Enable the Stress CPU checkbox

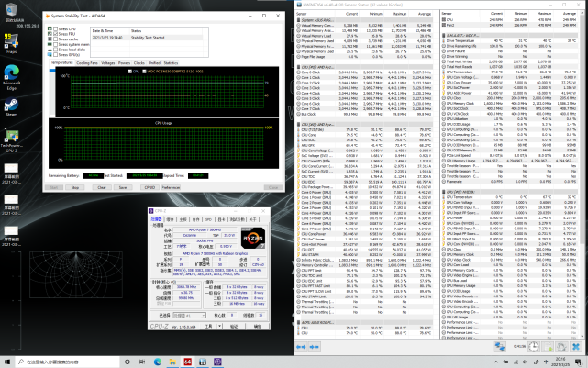(x=56, y=29)
